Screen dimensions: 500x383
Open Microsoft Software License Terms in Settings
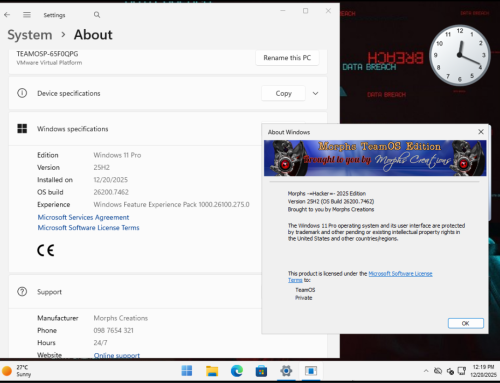[x=88, y=228]
